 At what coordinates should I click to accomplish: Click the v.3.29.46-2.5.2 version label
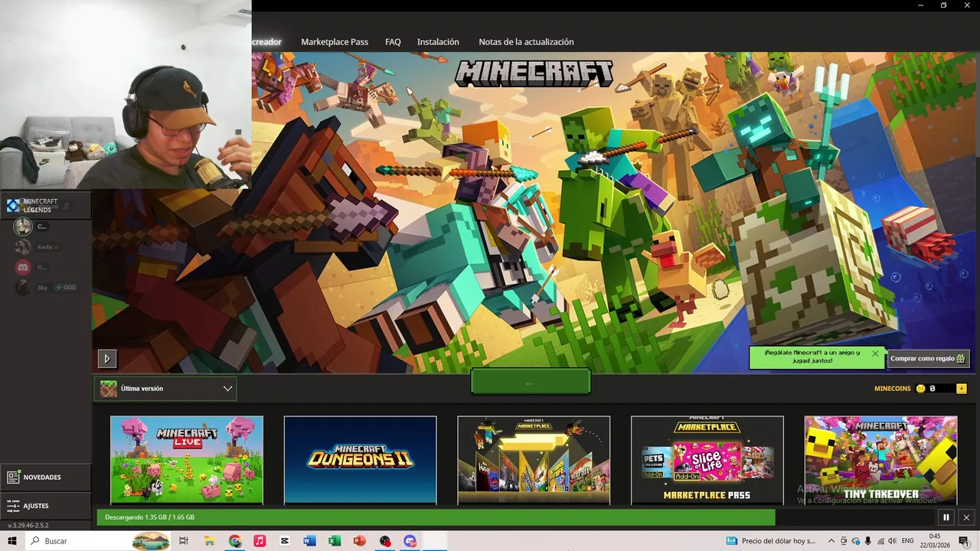pos(28,526)
